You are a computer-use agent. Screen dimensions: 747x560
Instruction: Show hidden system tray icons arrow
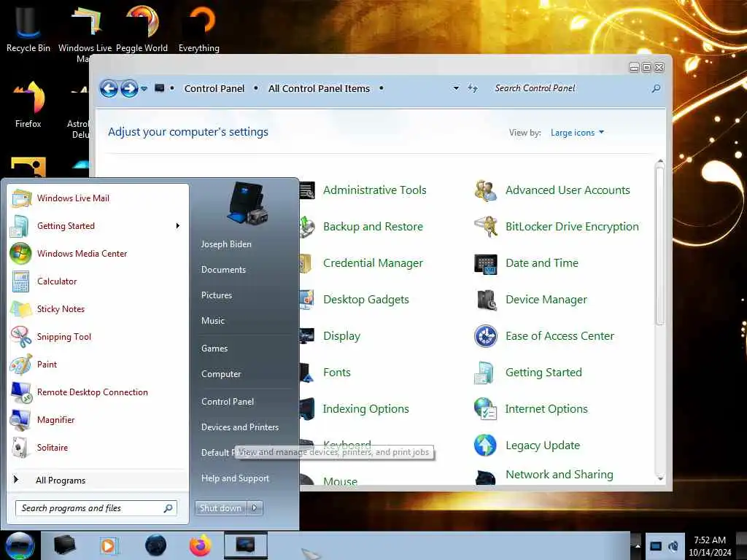[638, 546]
